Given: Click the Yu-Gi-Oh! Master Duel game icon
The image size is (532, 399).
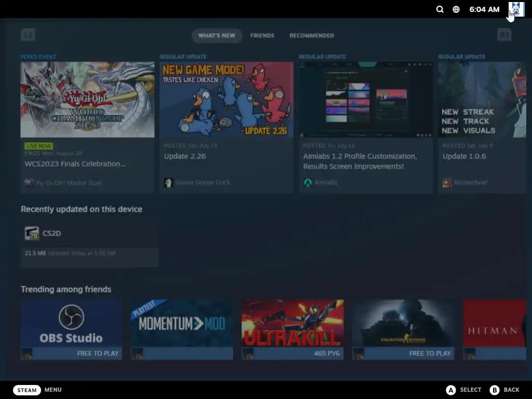Looking at the screenshot, I should 29,182.
